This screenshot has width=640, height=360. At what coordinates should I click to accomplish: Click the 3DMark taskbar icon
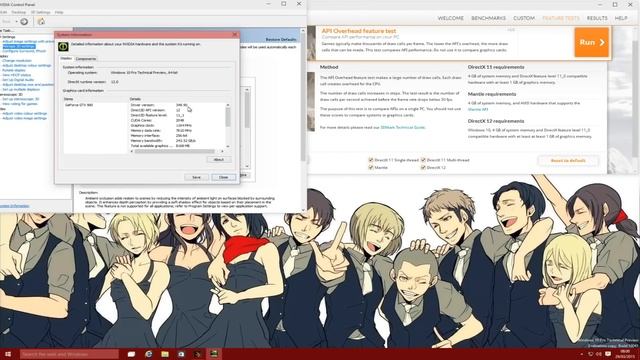point(198,354)
